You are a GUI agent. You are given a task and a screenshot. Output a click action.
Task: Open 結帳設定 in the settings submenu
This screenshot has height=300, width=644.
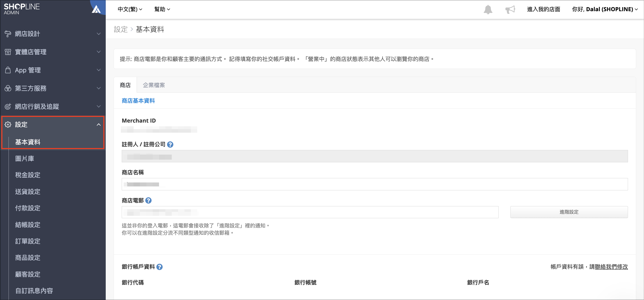point(28,225)
